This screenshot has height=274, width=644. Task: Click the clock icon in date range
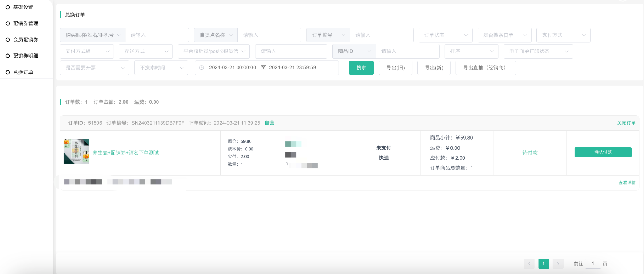pyautogui.click(x=201, y=68)
